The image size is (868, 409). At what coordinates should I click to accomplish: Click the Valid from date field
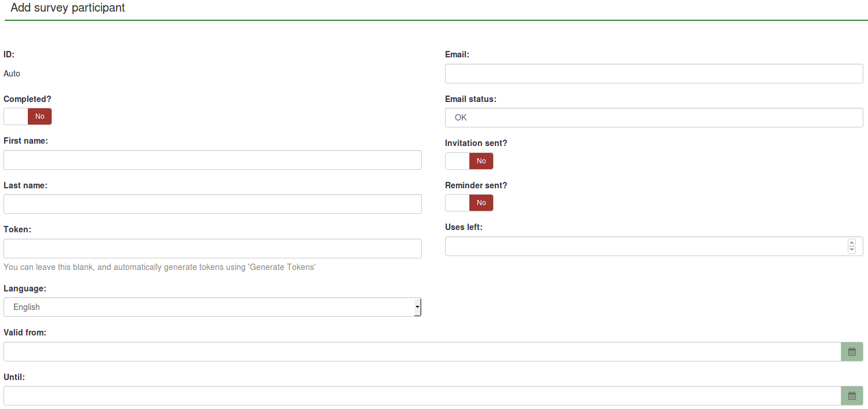point(422,352)
